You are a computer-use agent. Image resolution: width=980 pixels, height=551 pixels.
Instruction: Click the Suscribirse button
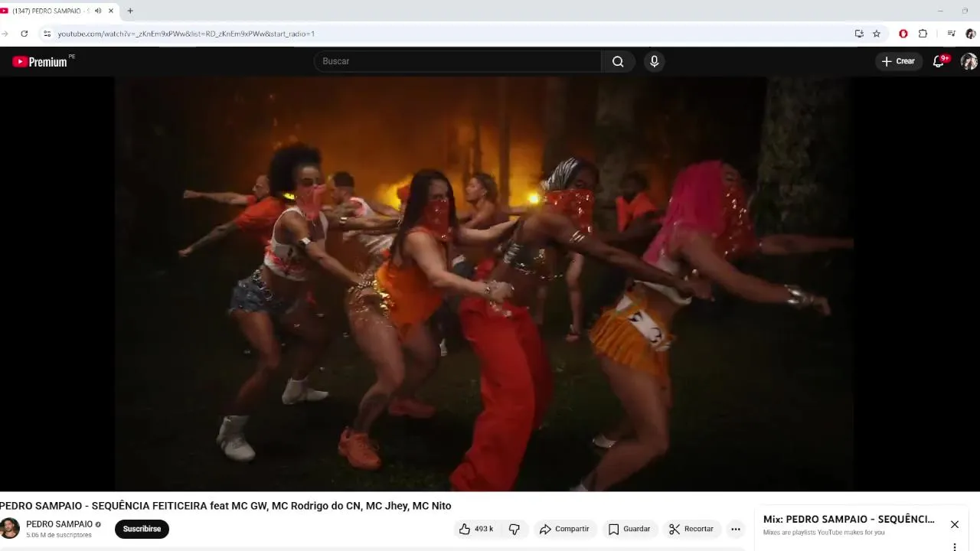[142, 529]
